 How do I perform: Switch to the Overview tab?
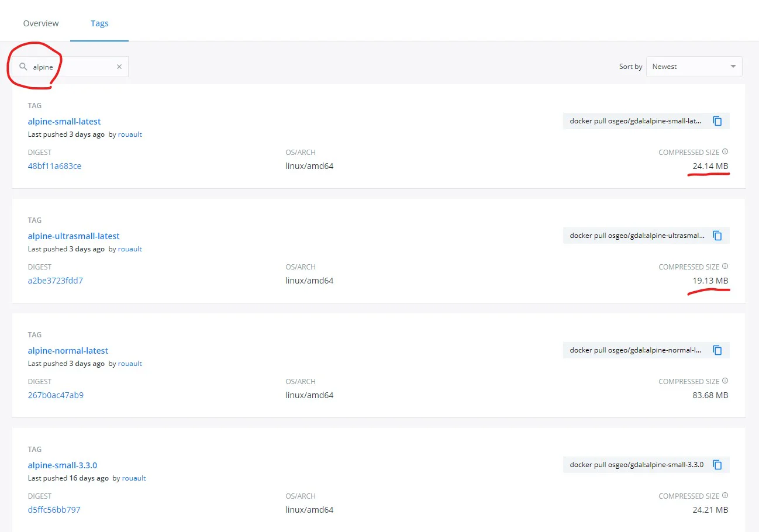pyautogui.click(x=41, y=23)
